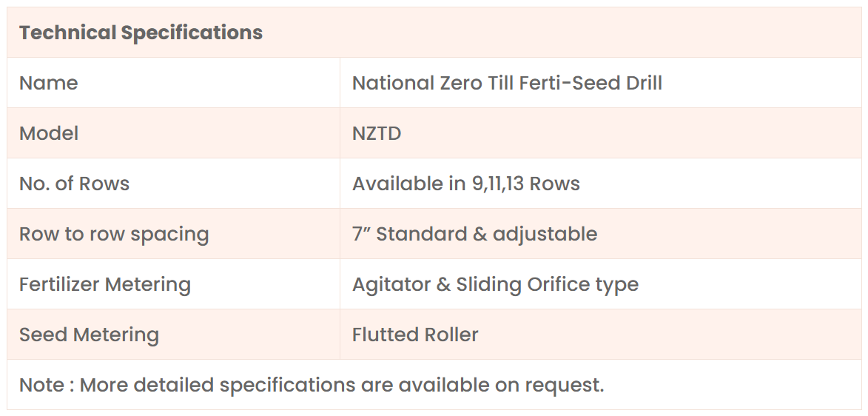Select the 'National Zero Till Ferti-Seed Drill' value

pyautogui.click(x=507, y=83)
